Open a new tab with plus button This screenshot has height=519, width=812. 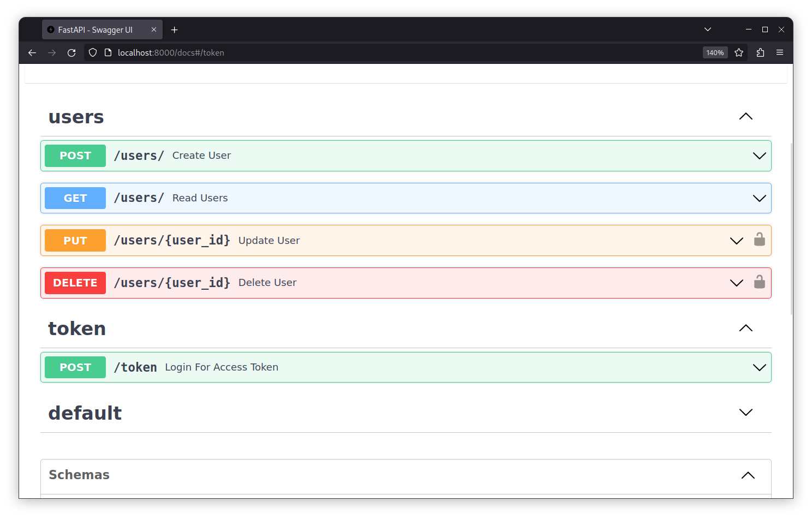click(175, 30)
